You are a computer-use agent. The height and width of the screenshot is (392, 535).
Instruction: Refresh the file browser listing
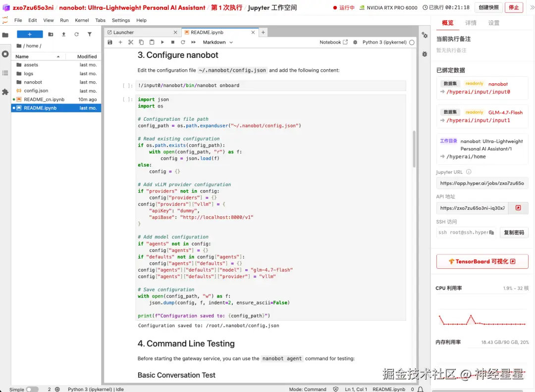click(x=76, y=35)
